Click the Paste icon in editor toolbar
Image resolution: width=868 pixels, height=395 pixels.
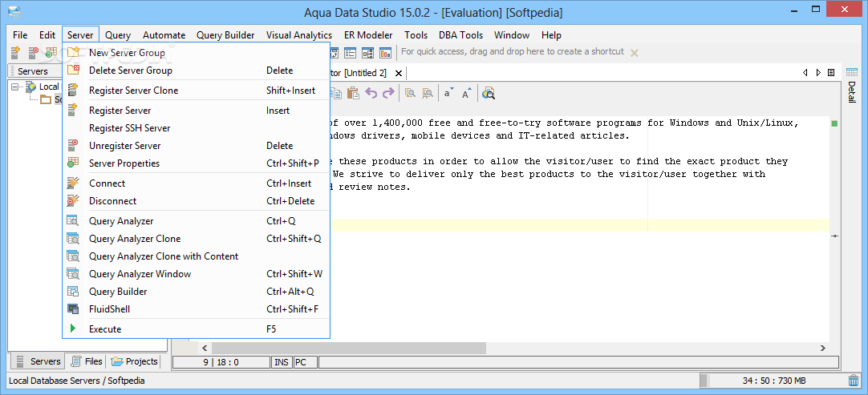(353, 93)
